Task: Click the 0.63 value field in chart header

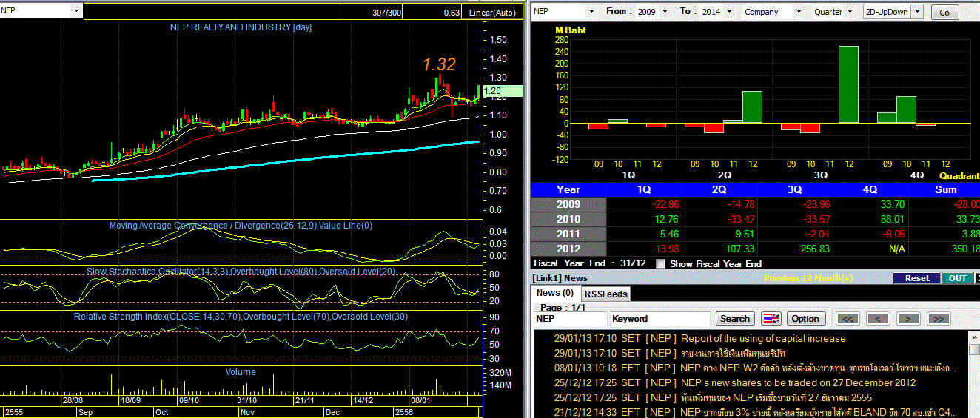Action: point(434,12)
